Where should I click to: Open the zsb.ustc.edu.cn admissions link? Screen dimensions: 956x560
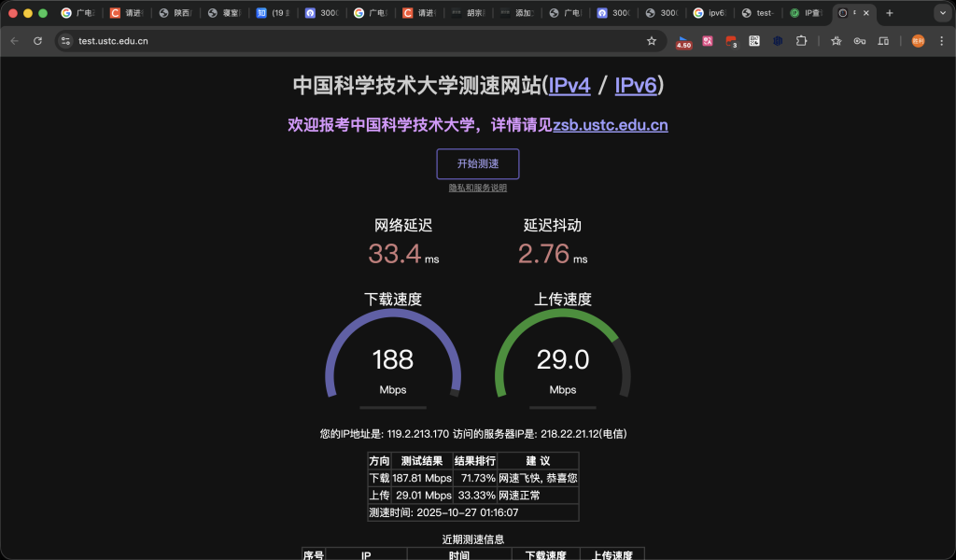[x=609, y=124]
